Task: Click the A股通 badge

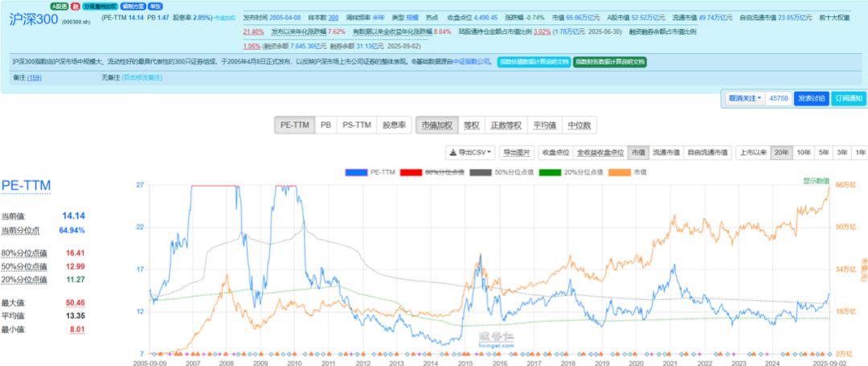Action: [58, 6]
